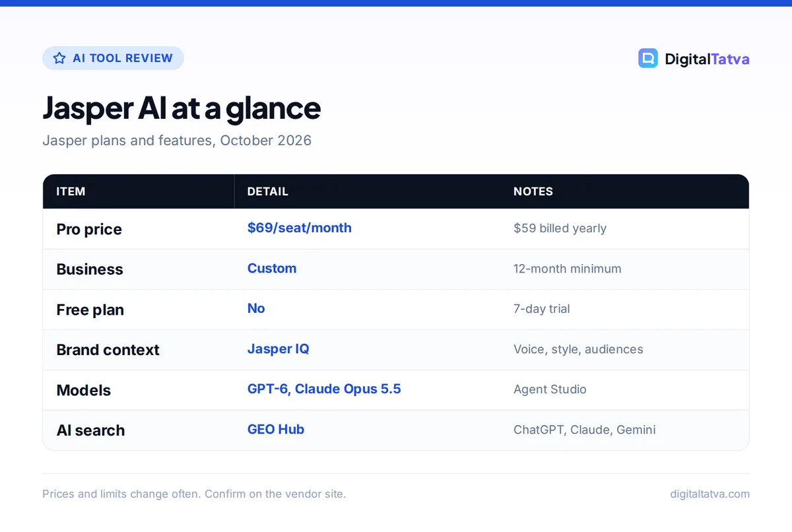The height and width of the screenshot is (532, 792).
Task: Click the 'Custom' detail value
Action: coord(272,268)
